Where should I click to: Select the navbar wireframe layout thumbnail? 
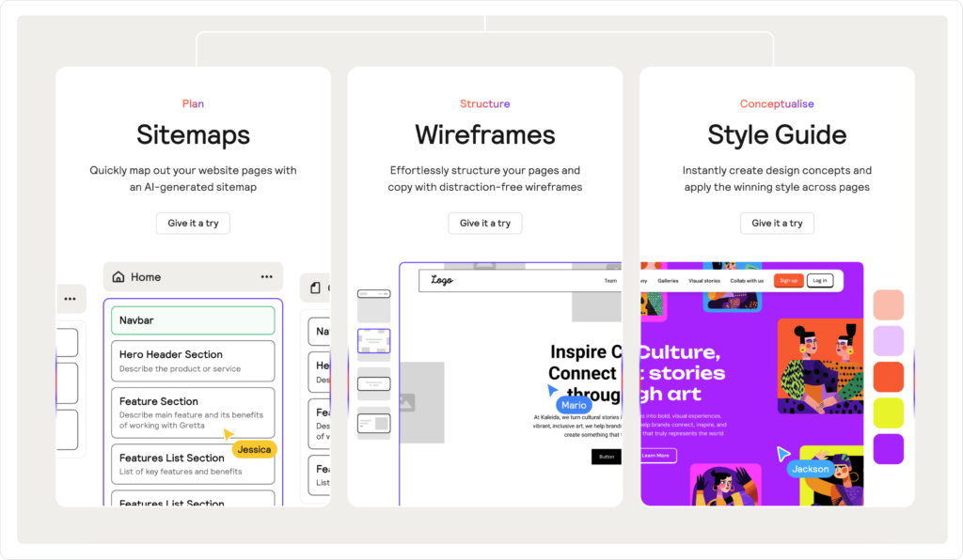[373, 294]
